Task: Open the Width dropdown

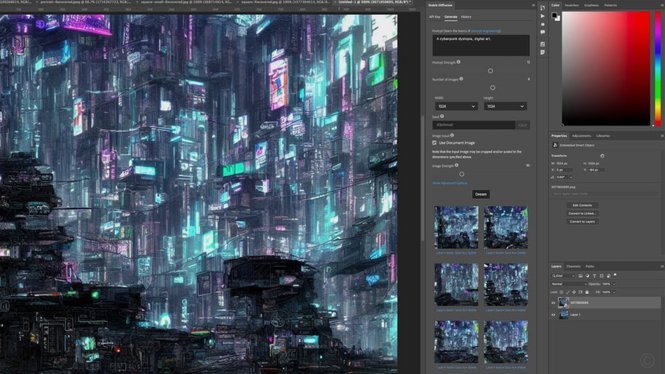Action: tap(456, 106)
